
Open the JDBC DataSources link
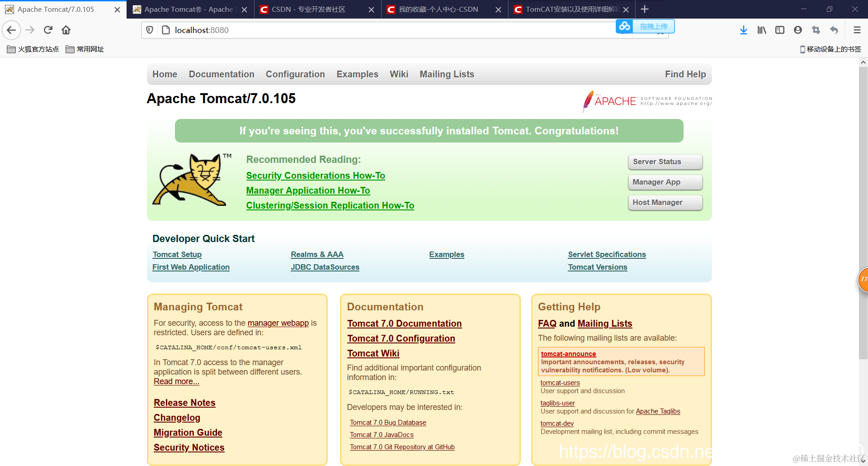[x=325, y=267]
